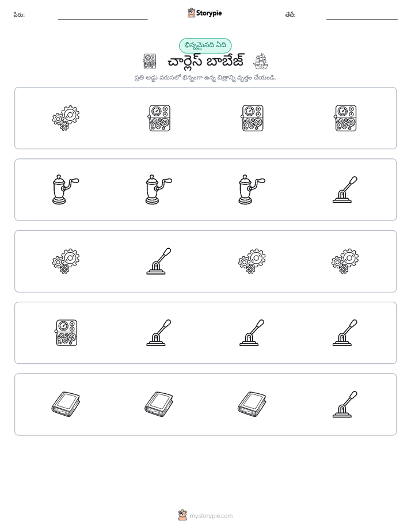Click the sailing ship icon beside the title

coord(261,62)
